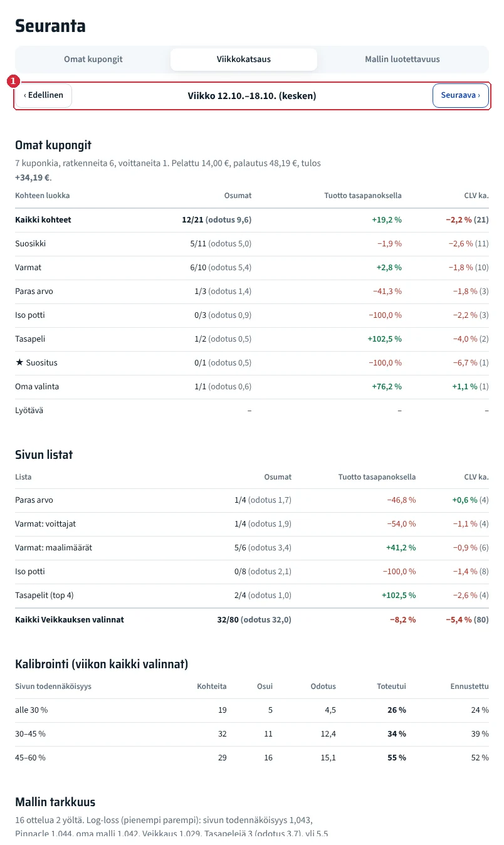Click the Oma valinta row
The height and width of the screenshot is (845, 504).
pyautogui.click(x=252, y=387)
